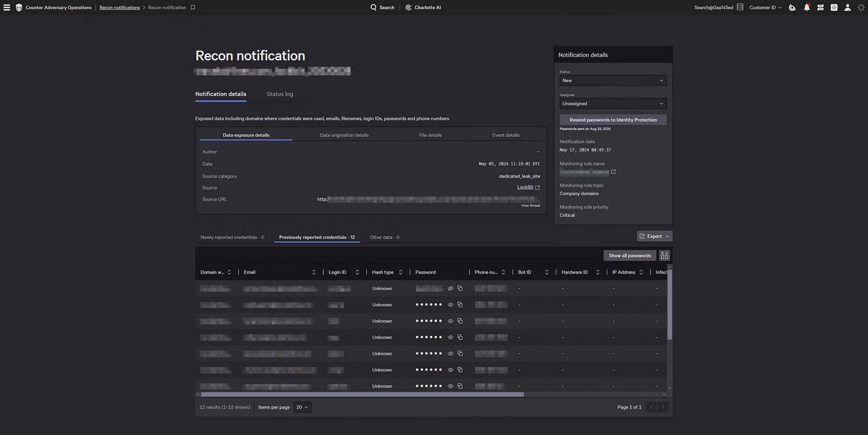
Task: Open the Assignee dropdown showing Unassigned
Action: click(612, 103)
